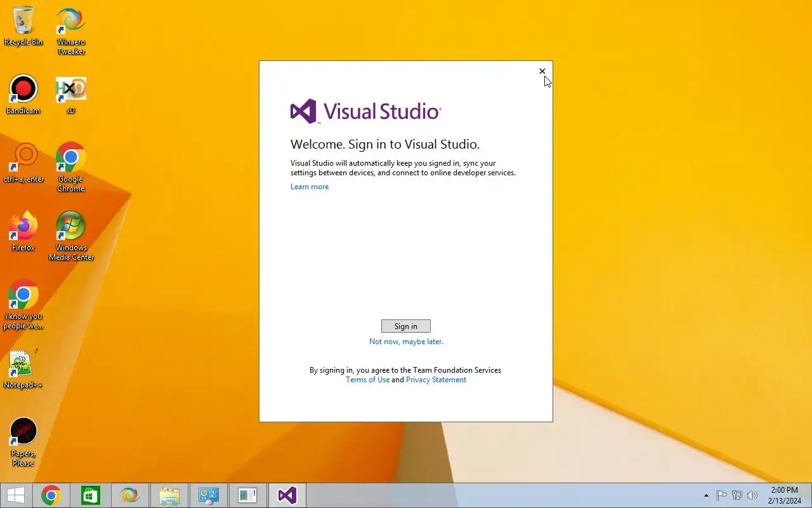Image resolution: width=812 pixels, height=508 pixels.
Task: Select the Winaero Tweaker desktop shortcut
Action: pyautogui.click(x=71, y=30)
